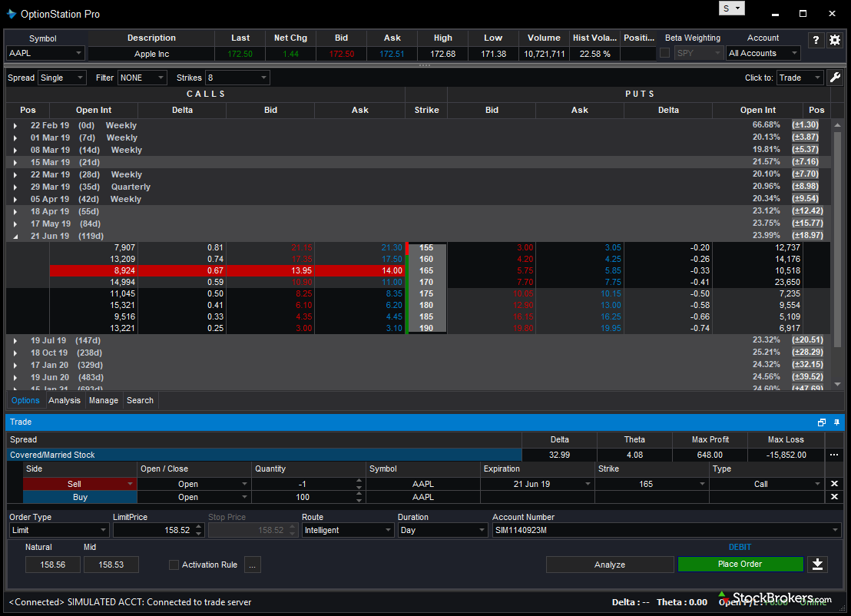The image size is (851, 616).
Task: Click the 170 call ask 11.00
Action: coord(392,282)
